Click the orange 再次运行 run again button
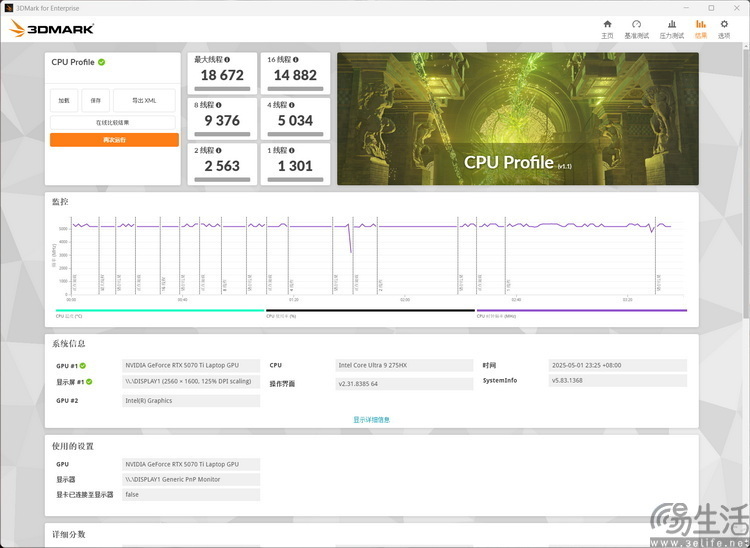 tap(114, 140)
